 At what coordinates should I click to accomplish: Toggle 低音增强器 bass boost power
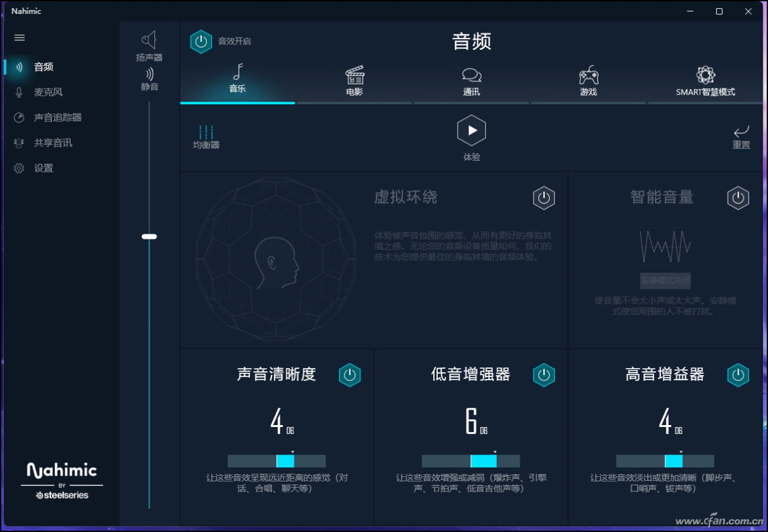(544, 375)
